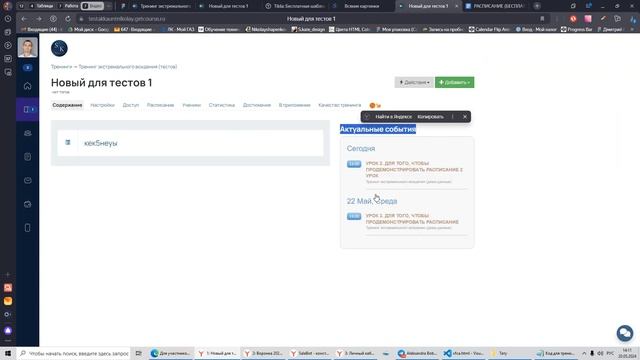Expand the green Добавить dropdown
Viewport: 640px width, 360px height.
pos(454,82)
